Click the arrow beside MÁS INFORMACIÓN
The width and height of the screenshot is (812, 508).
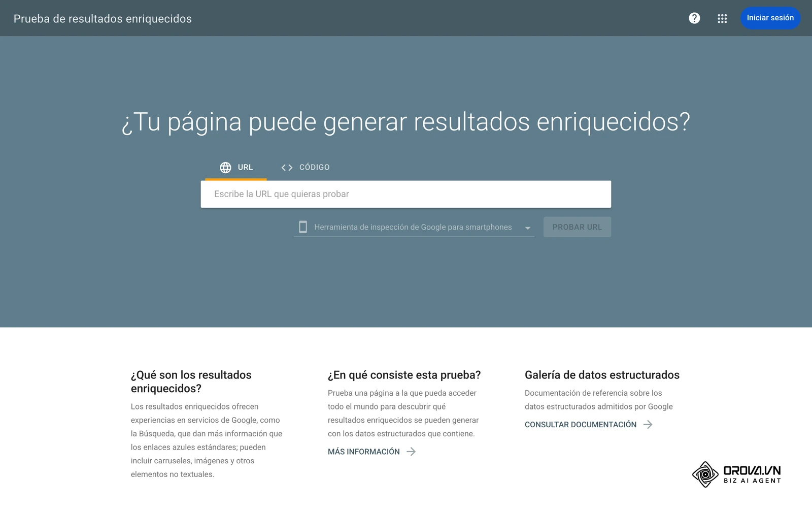tap(411, 452)
